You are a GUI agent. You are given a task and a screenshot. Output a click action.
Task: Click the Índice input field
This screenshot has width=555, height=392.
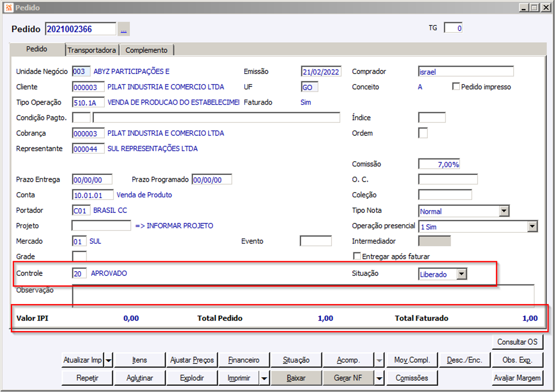(x=432, y=118)
